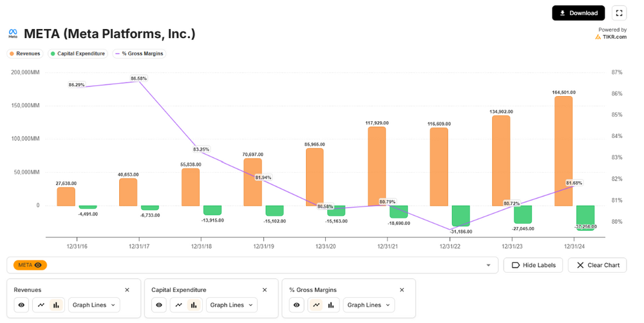Image resolution: width=644 pixels, height=323 pixels.
Task: Click the Meta logo icon
Action: 13,34
